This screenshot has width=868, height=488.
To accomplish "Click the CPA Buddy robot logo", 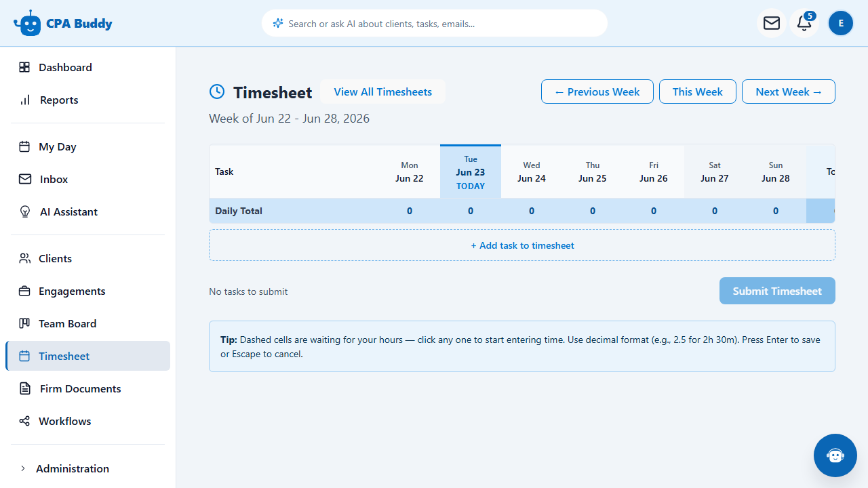I will pos(27,24).
